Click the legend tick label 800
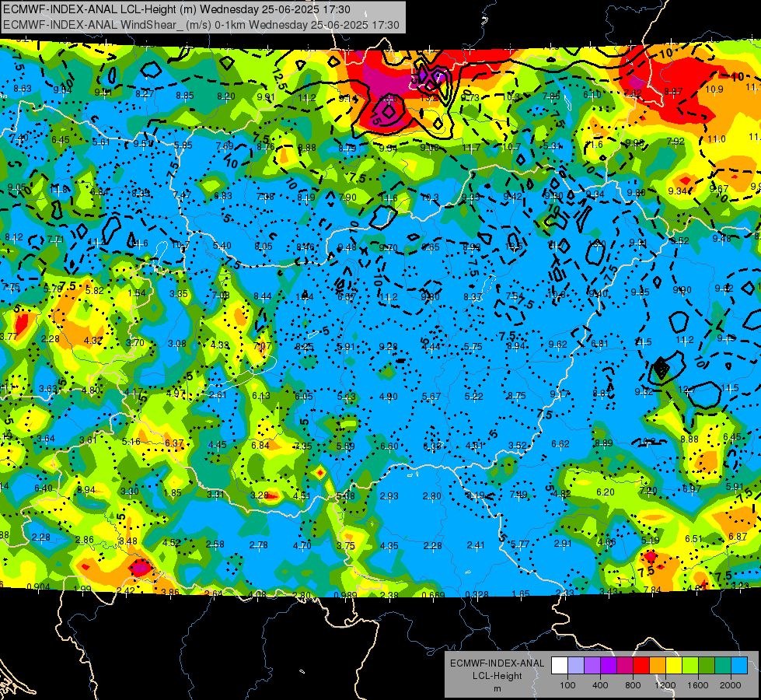 coord(633,685)
